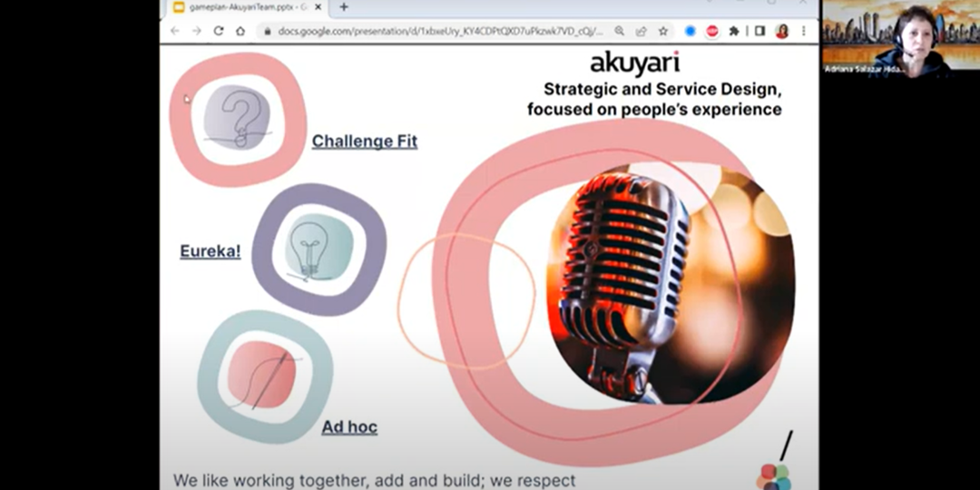Click the Ad hoc link

pos(349,427)
